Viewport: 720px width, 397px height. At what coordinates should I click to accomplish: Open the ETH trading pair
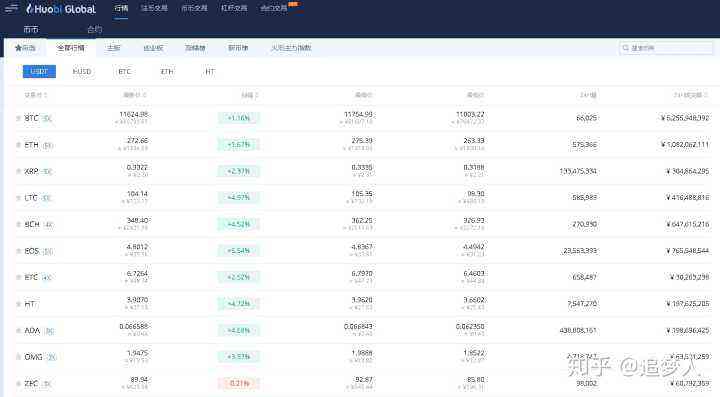point(31,145)
